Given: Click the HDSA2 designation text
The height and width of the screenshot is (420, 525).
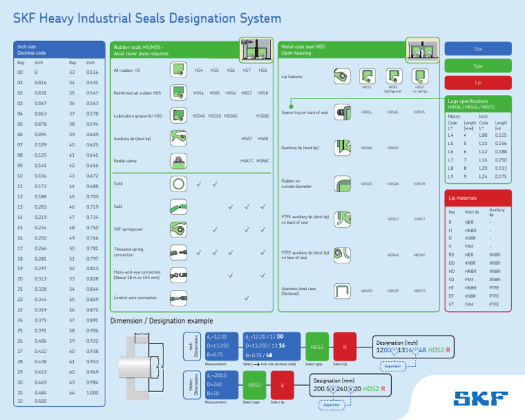Looking at the screenshot, I should tap(393, 148).
